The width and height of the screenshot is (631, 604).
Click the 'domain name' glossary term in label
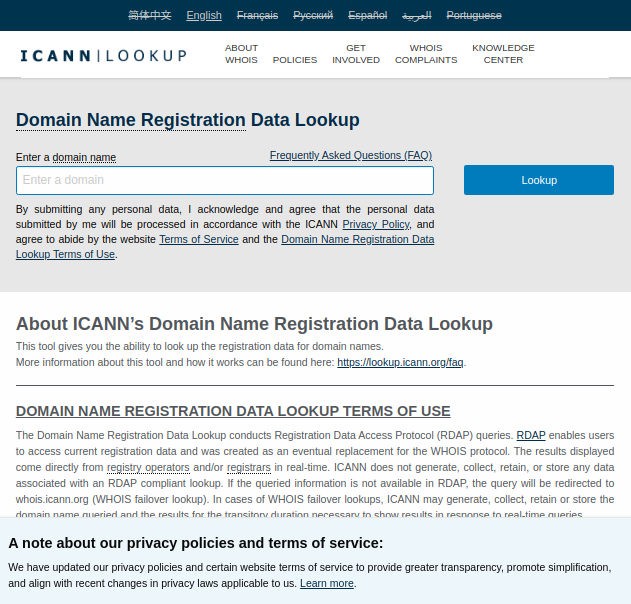click(x=84, y=157)
